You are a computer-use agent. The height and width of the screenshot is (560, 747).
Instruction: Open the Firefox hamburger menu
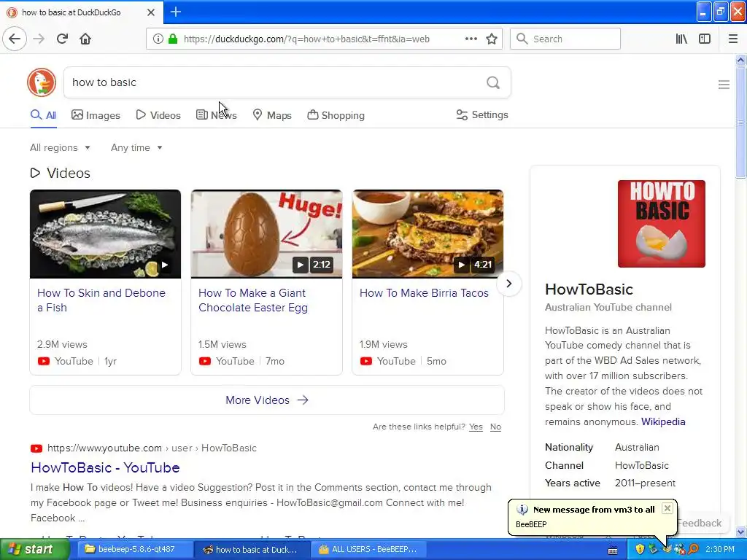pyautogui.click(x=732, y=39)
